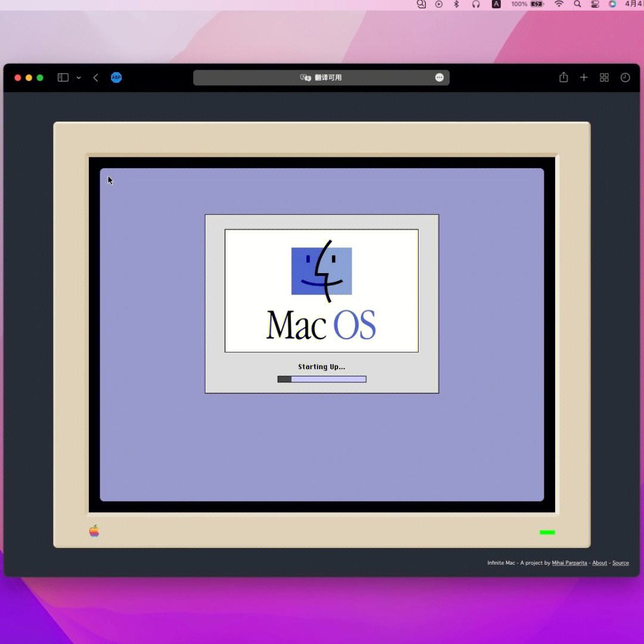Open the Share button in toolbar
This screenshot has height=644, width=644.
point(563,78)
